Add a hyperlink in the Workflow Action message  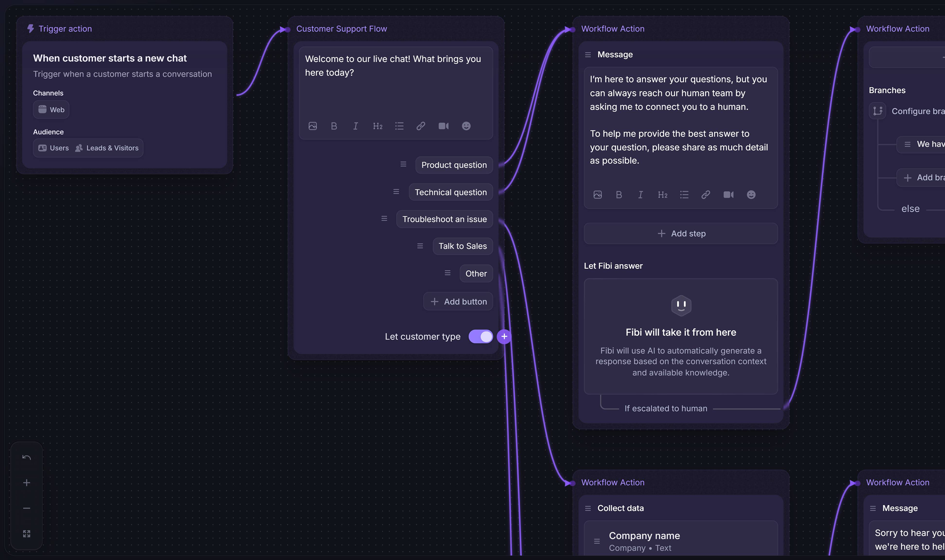tap(705, 195)
